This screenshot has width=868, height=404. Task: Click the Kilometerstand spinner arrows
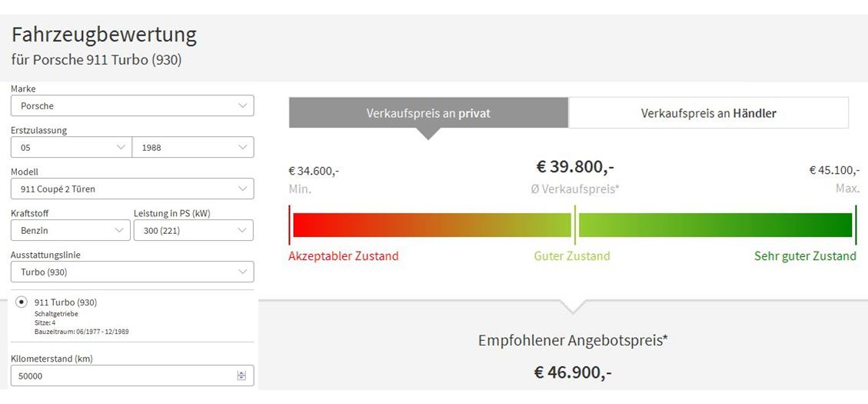click(241, 376)
